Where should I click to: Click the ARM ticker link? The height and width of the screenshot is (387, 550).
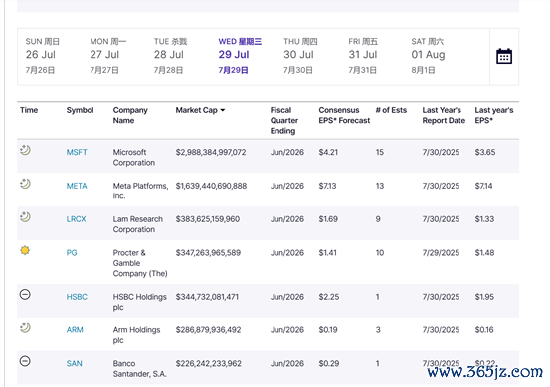[75, 330]
